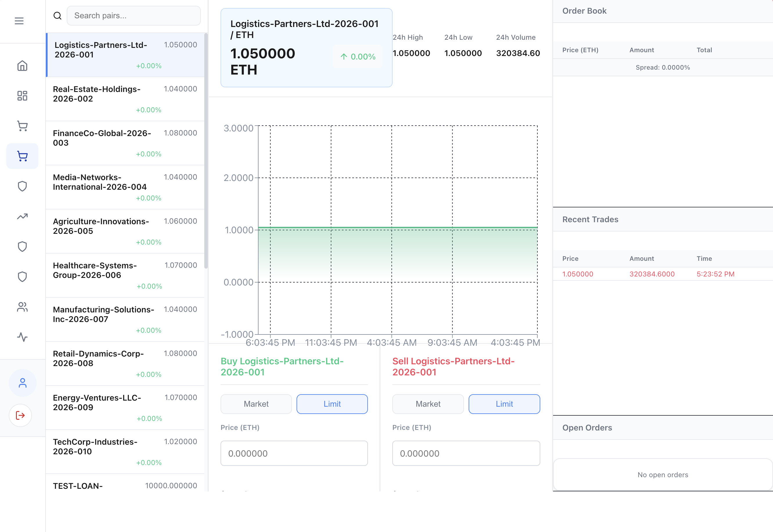773x532 pixels.
Task: Select Limit in the Sell panel
Action: (x=504, y=404)
